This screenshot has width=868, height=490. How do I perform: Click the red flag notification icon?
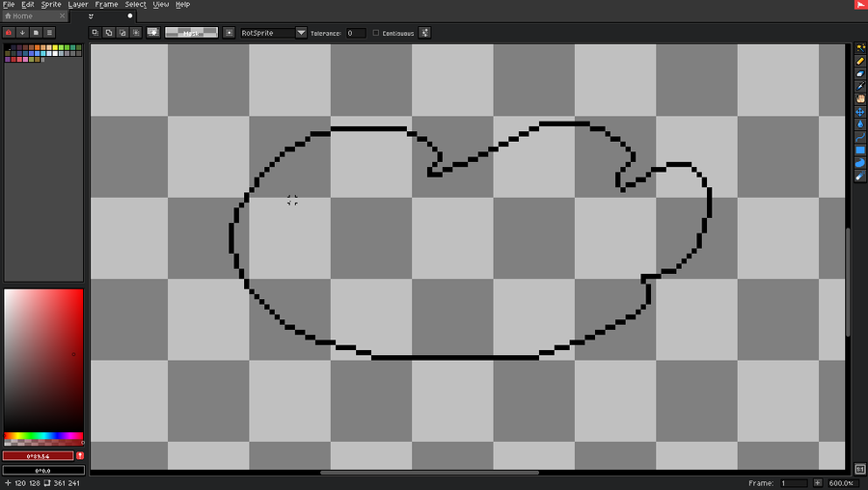point(860,5)
